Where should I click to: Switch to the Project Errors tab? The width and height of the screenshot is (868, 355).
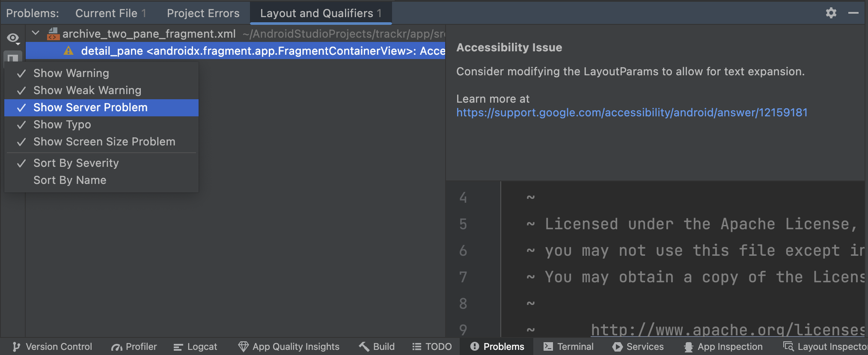pyautogui.click(x=203, y=13)
